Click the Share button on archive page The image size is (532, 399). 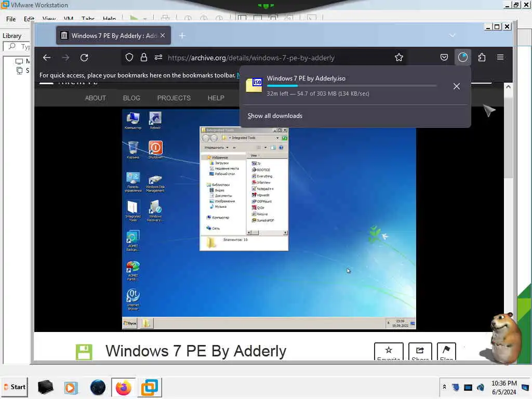click(420, 352)
